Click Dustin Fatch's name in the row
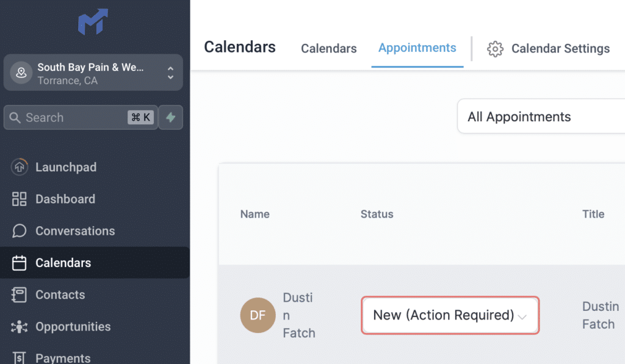 coord(298,315)
